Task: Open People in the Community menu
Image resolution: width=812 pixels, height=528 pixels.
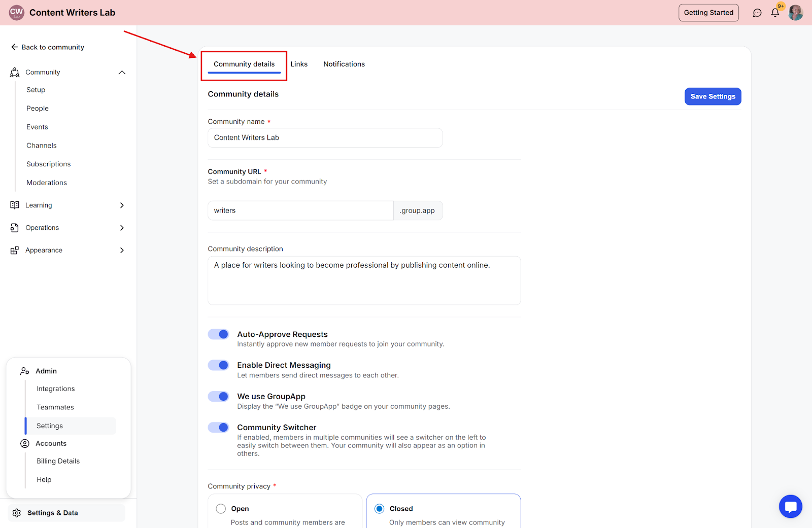Action: click(x=38, y=109)
